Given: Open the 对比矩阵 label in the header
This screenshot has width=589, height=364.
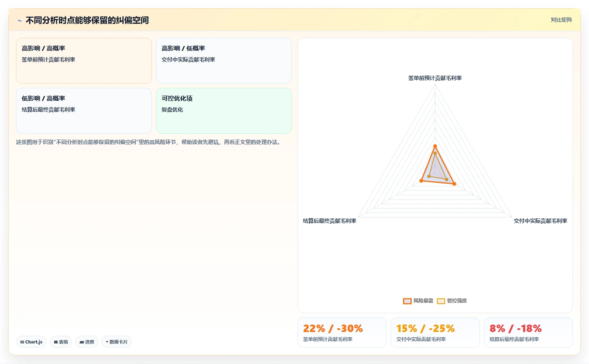Looking at the screenshot, I should 561,20.
